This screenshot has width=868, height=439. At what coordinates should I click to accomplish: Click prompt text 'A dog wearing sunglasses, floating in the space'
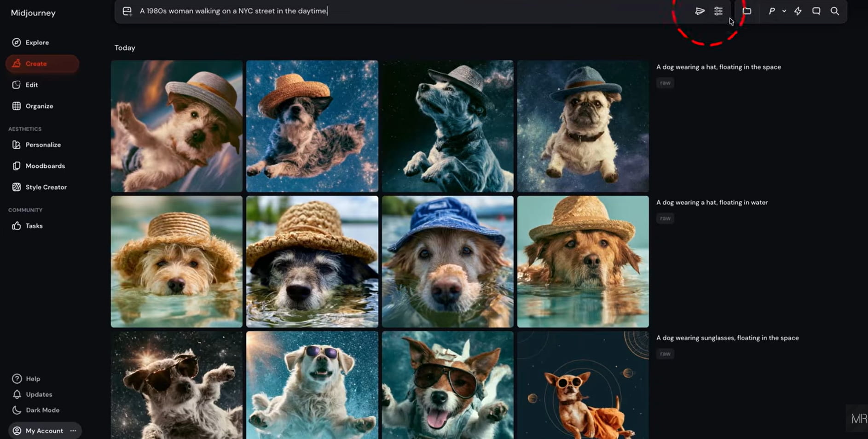pos(728,338)
